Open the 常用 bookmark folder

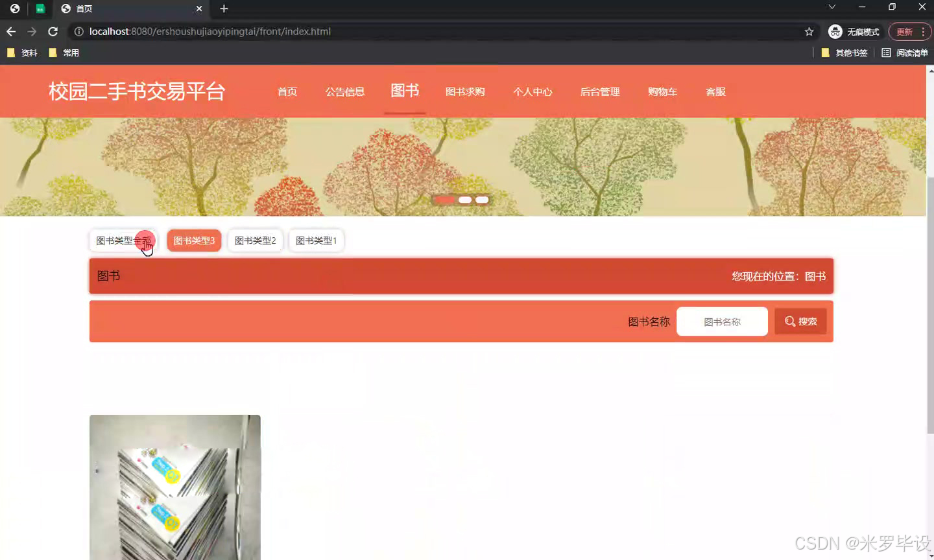coord(64,52)
